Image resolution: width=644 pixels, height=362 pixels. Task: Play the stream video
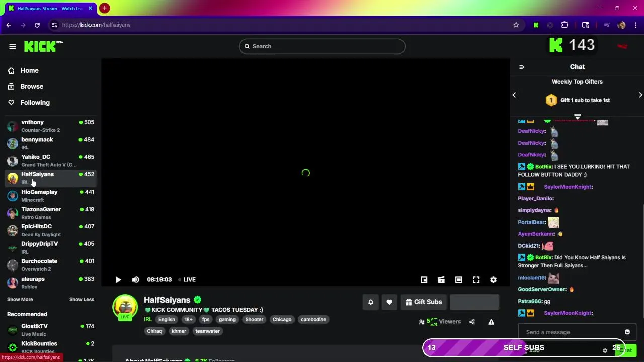(118, 280)
